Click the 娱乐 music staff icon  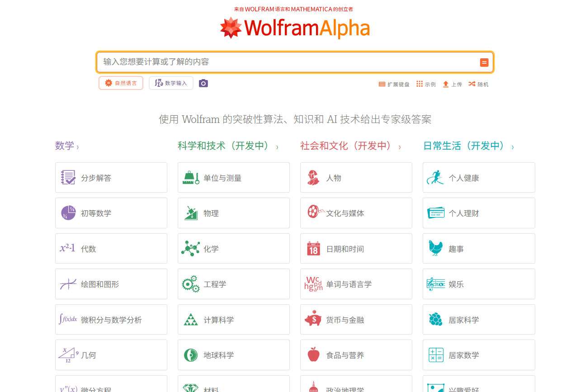(436, 284)
